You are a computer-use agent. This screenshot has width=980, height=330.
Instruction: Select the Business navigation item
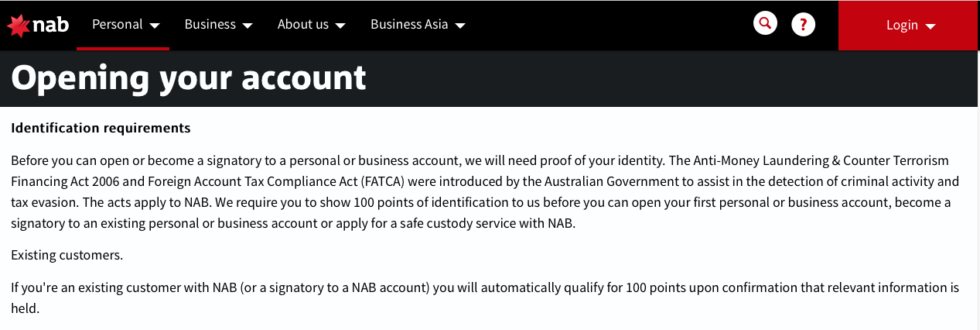tap(210, 24)
